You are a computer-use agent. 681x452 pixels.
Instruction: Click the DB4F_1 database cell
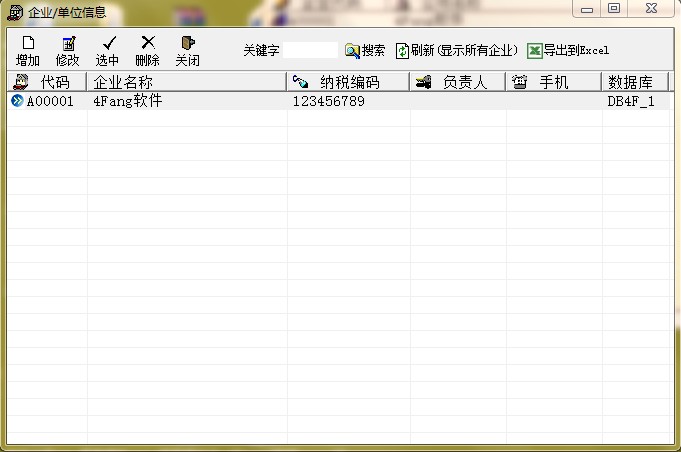(x=631, y=101)
